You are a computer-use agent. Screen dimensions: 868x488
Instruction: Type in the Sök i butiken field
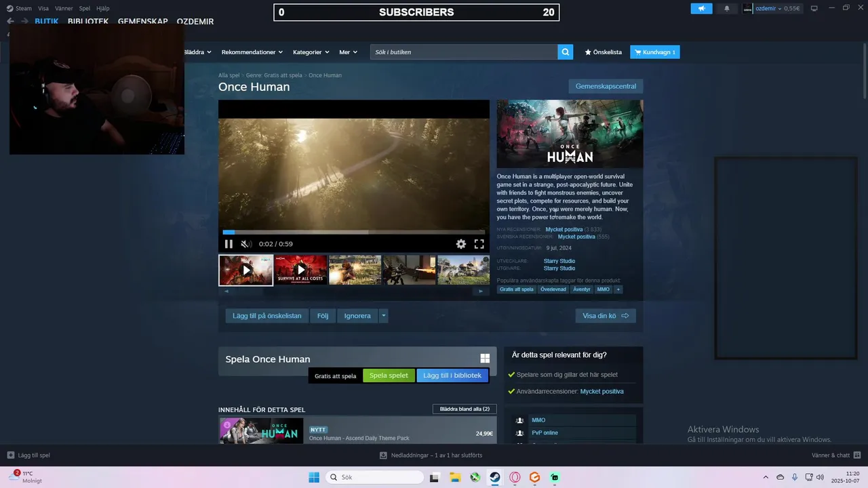click(x=464, y=52)
